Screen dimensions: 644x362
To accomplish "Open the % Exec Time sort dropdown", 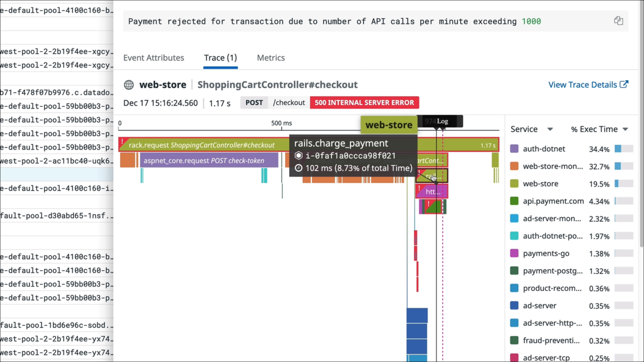I will [x=625, y=129].
